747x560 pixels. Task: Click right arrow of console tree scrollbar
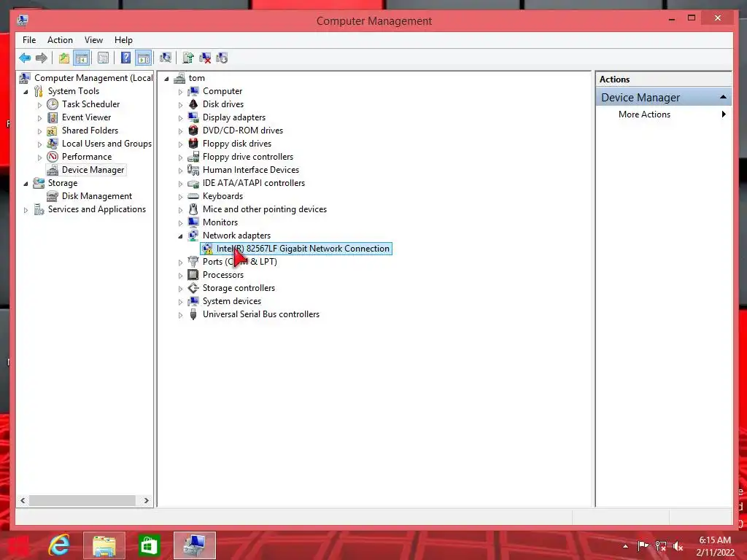click(x=146, y=500)
